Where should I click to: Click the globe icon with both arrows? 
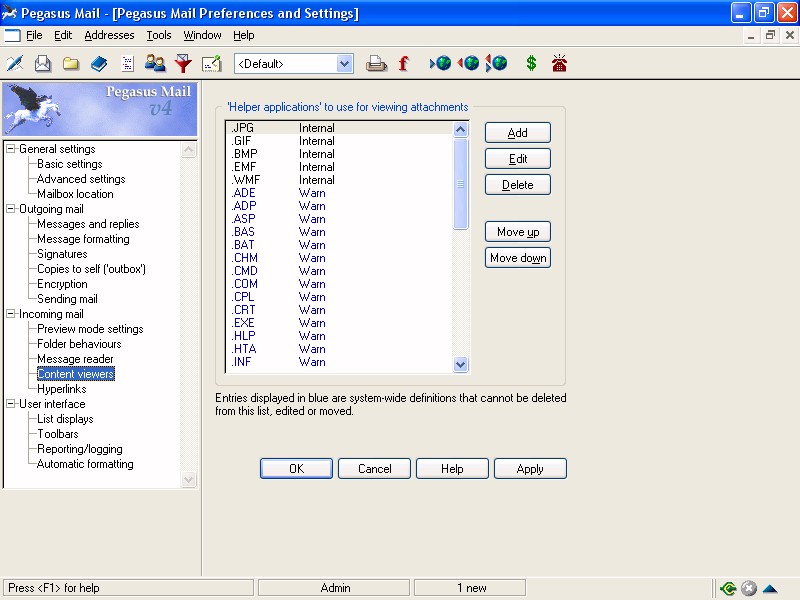click(496, 63)
